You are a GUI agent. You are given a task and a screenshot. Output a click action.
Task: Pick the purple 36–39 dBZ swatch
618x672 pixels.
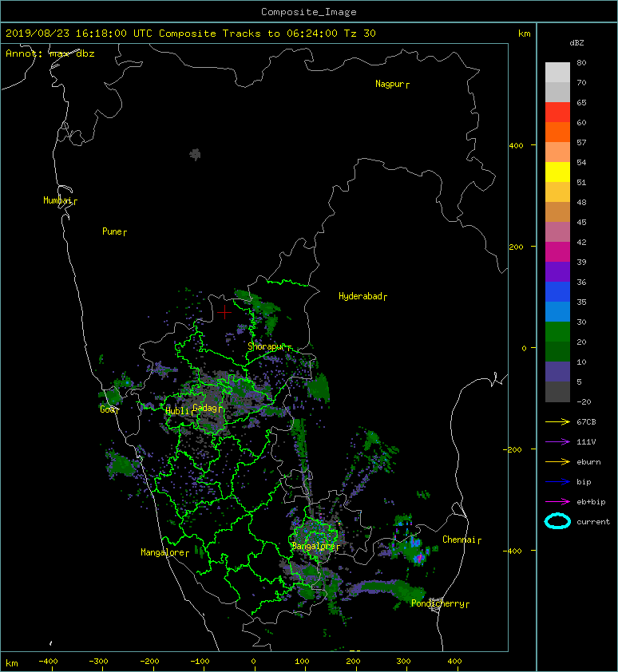[x=557, y=271]
